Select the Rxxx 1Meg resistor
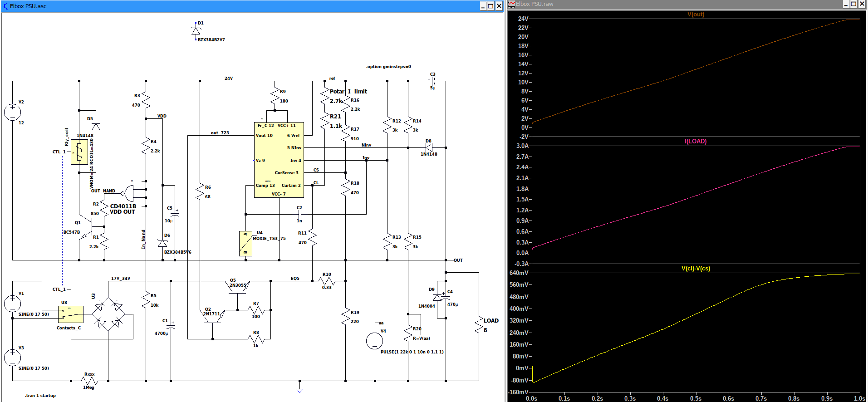Viewport: 868px width, 402px height. tap(89, 381)
